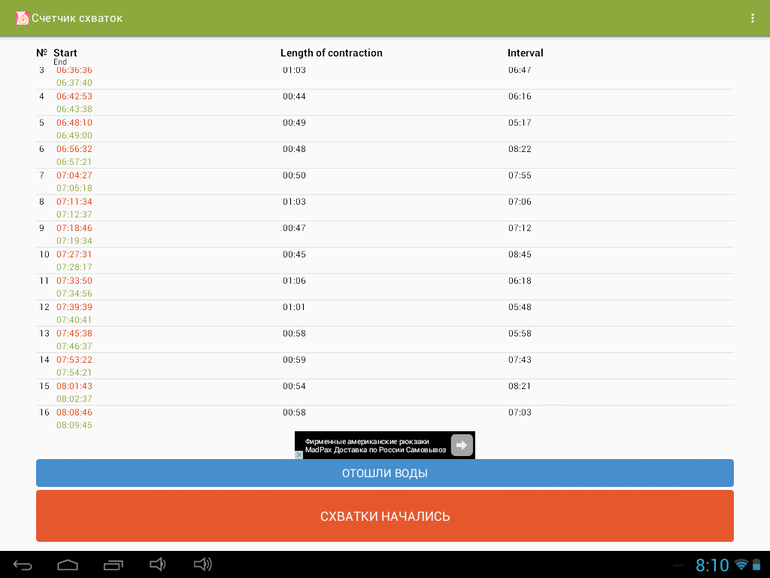The image size is (770, 578).
Task: Tap the volume down icon
Action: [x=157, y=565]
